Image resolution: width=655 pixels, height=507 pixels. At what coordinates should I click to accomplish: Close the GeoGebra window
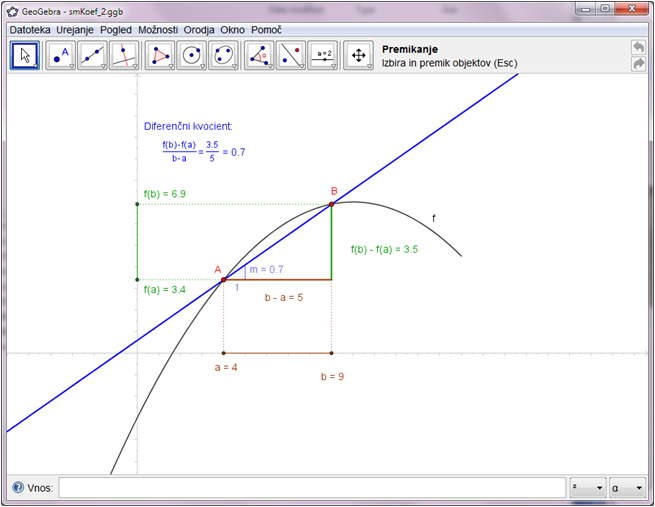point(632,9)
